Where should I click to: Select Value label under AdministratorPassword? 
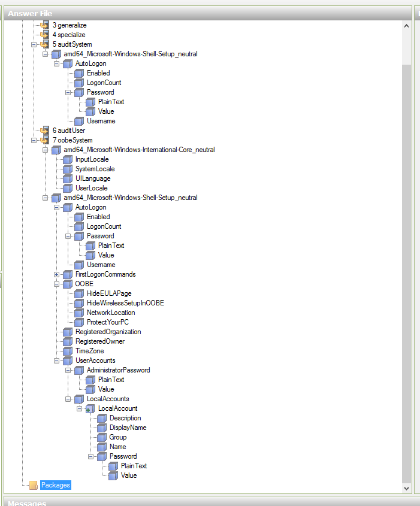click(106, 389)
